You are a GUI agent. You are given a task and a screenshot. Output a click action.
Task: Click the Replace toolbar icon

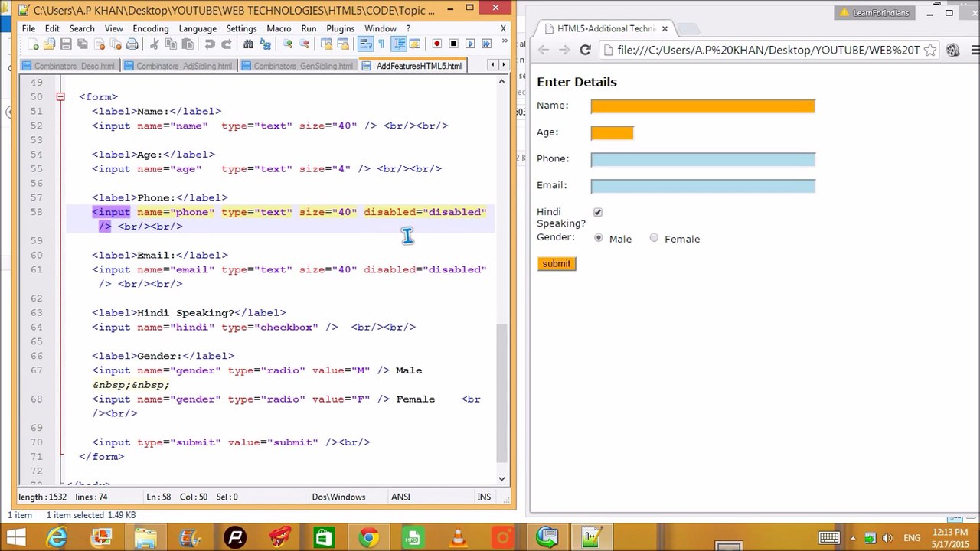click(265, 44)
